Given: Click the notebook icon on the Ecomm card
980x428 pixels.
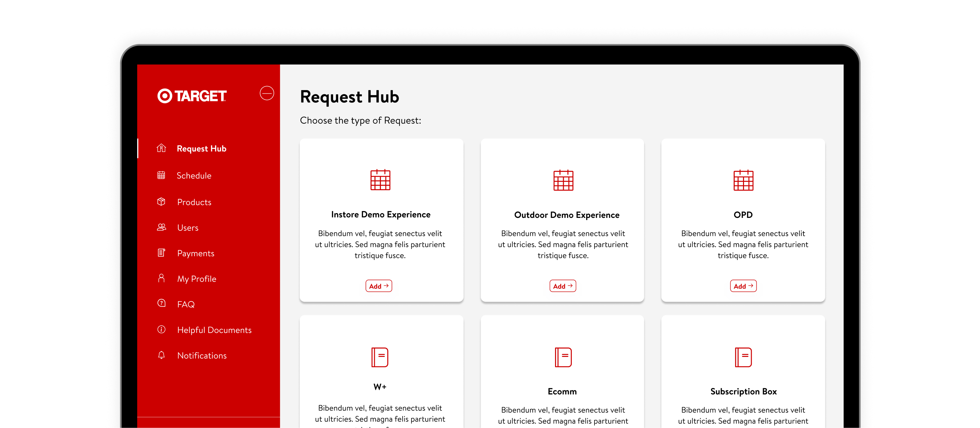Looking at the screenshot, I should (563, 357).
